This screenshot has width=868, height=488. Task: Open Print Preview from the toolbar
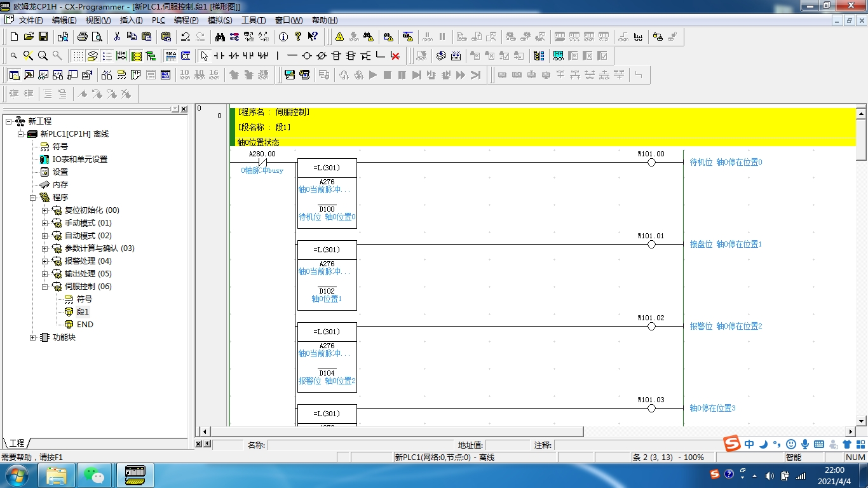97,37
